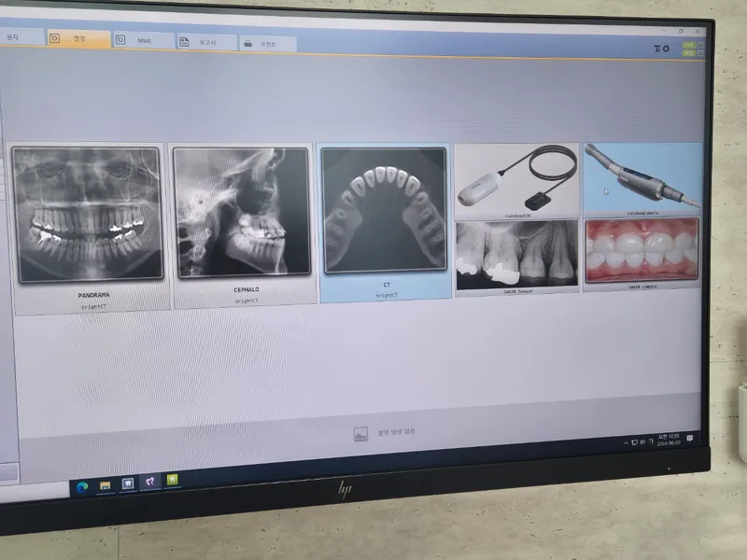Open the 보고서 report tab

point(206,42)
